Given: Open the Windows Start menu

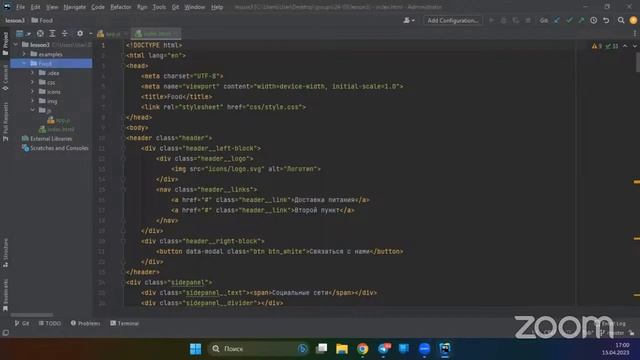Looking at the screenshot, I should [x=196, y=349].
